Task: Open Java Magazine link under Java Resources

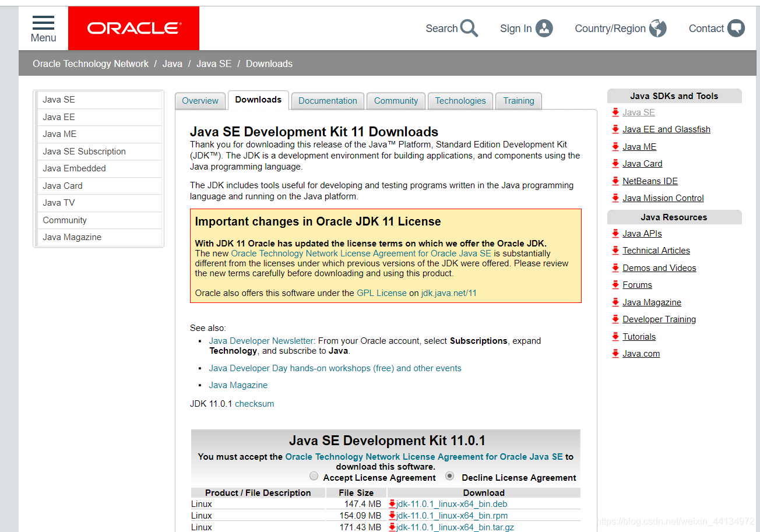Action: click(x=652, y=302)
